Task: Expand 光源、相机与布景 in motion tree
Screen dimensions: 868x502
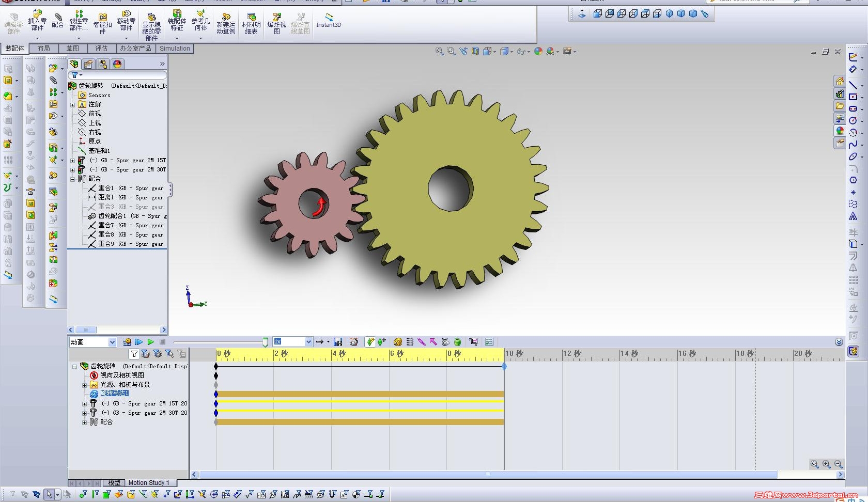Action: point(85,385)
